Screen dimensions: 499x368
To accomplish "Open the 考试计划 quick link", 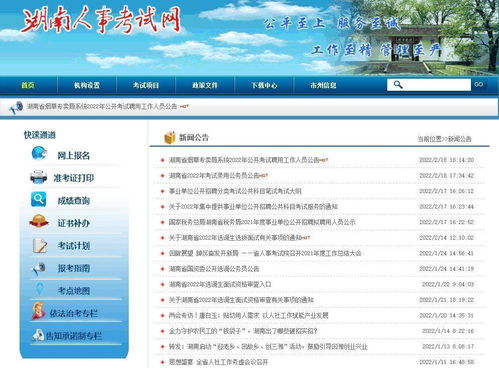I will coord(74,246).
